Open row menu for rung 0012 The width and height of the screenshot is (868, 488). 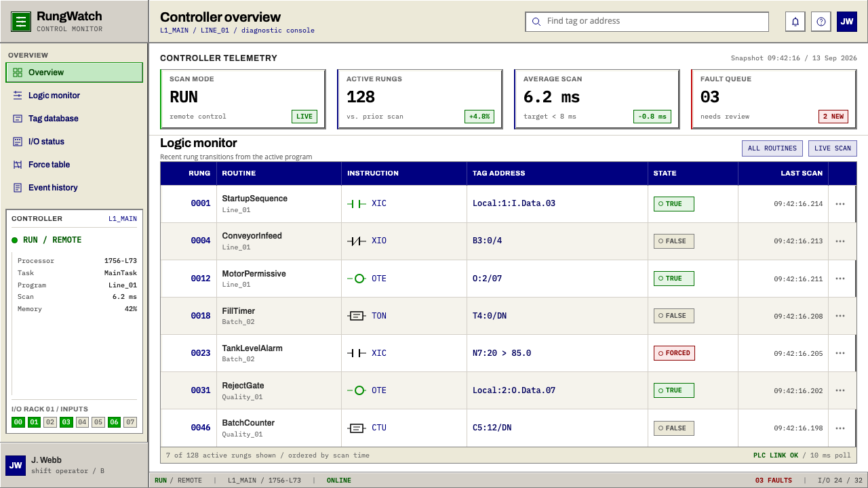840,279
